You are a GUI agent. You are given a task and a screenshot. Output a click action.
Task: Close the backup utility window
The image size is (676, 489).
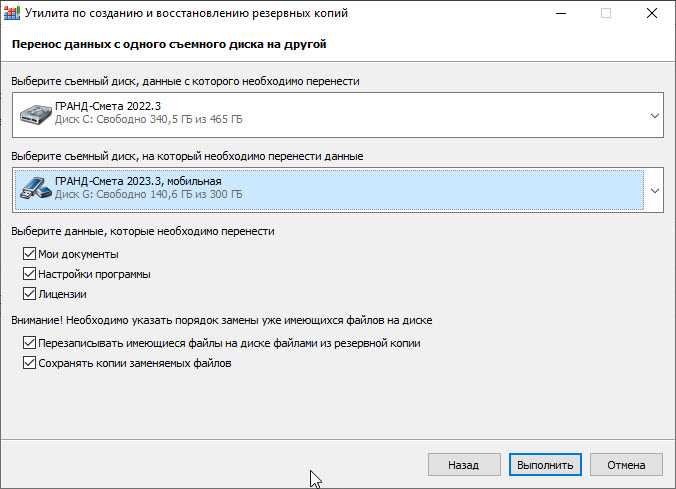pyautogui.click(x=652, y=14)
